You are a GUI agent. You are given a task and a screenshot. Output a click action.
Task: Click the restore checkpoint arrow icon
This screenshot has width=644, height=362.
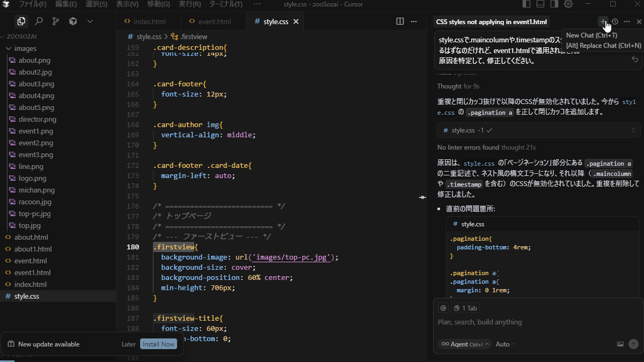click(x=635, y=59)
